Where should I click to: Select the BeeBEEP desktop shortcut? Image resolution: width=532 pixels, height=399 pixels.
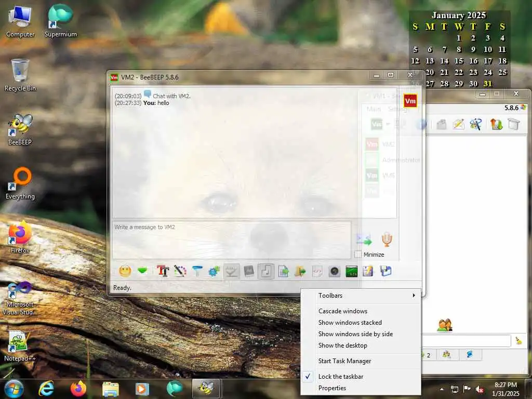pyautogui.click(x=20, y=129)
